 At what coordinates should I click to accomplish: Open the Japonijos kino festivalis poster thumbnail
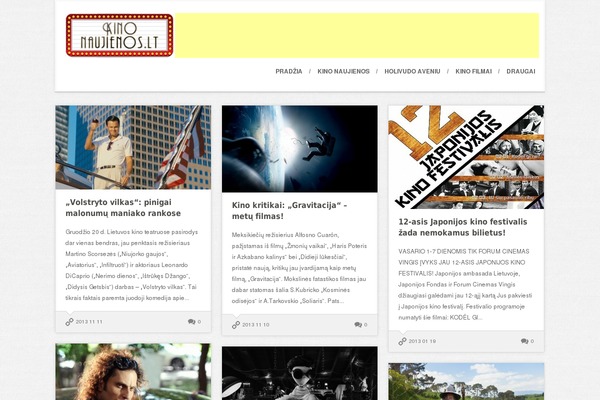point(466,157)
